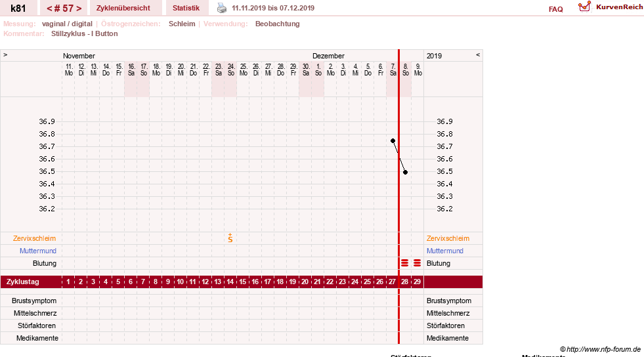Click the date column 7. Sa
644x357 pixels.
393,70
